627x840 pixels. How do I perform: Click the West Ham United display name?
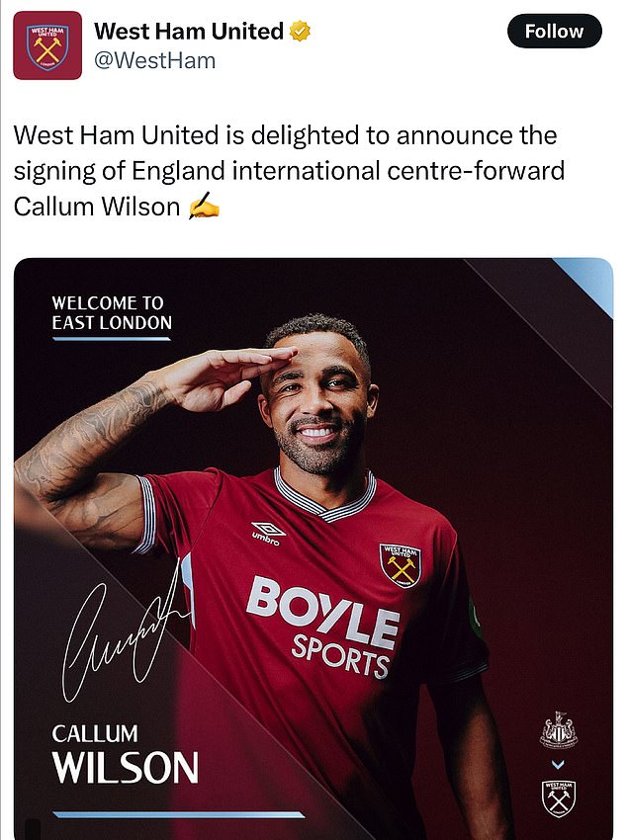point(188,32)
